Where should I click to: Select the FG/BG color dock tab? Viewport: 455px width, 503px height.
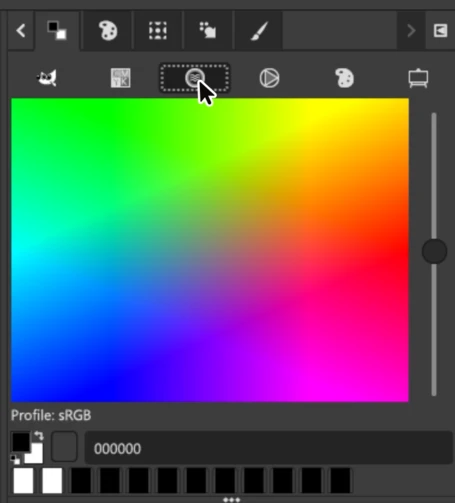[57, 30]
